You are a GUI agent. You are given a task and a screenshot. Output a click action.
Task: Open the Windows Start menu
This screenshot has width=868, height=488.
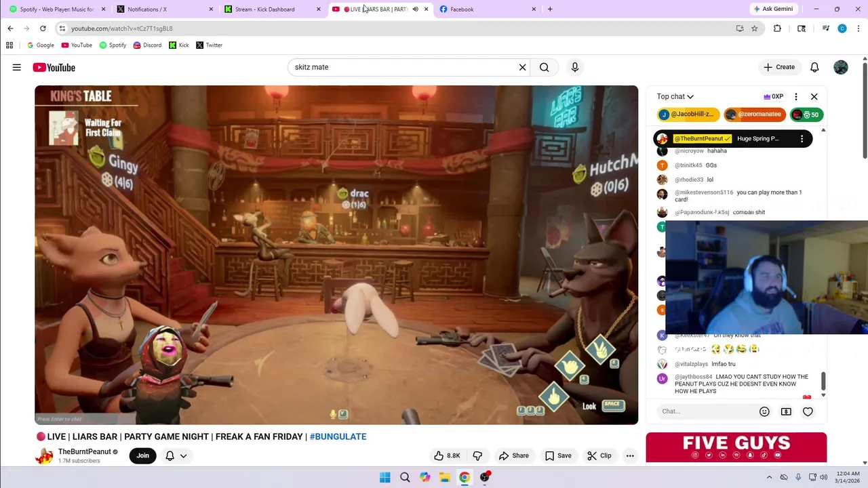point(384,477)
